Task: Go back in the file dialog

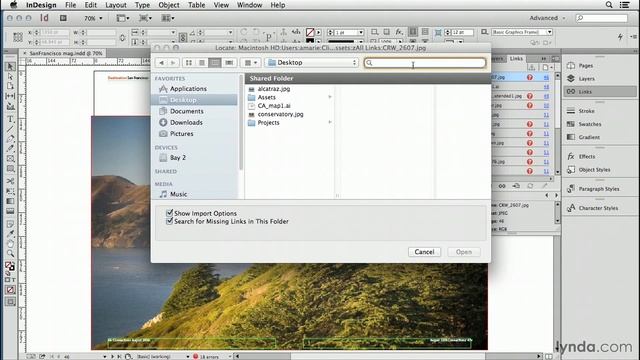Action: click(162, 62)
